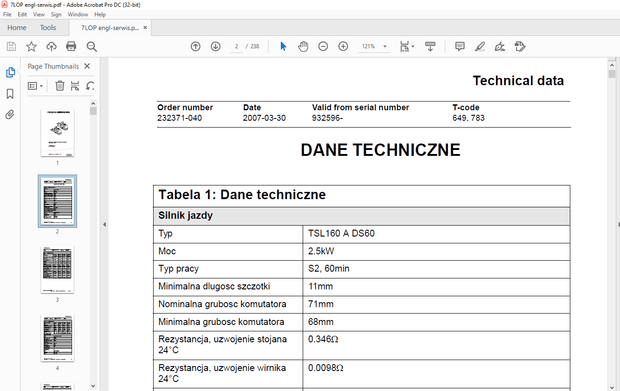Switch to the Tools tab
The width and height of the screenshot is (620, 391).
pyautogui.click(x=48, y=28)
